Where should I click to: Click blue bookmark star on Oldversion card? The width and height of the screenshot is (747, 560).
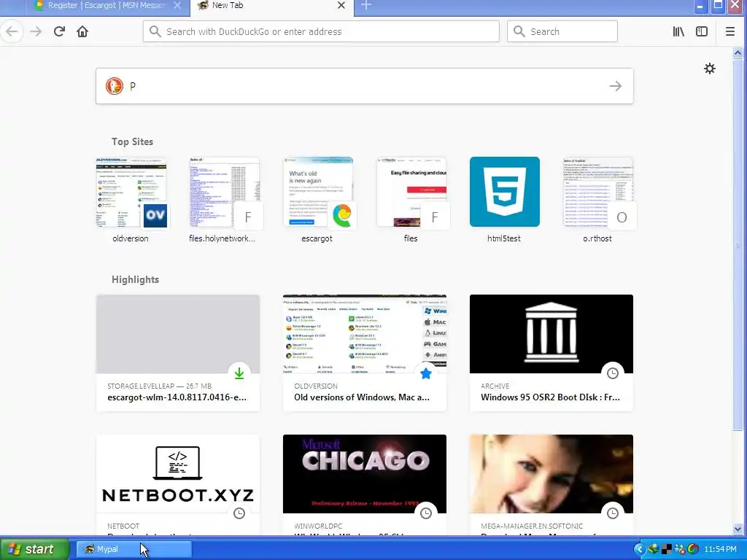[426, 373]
